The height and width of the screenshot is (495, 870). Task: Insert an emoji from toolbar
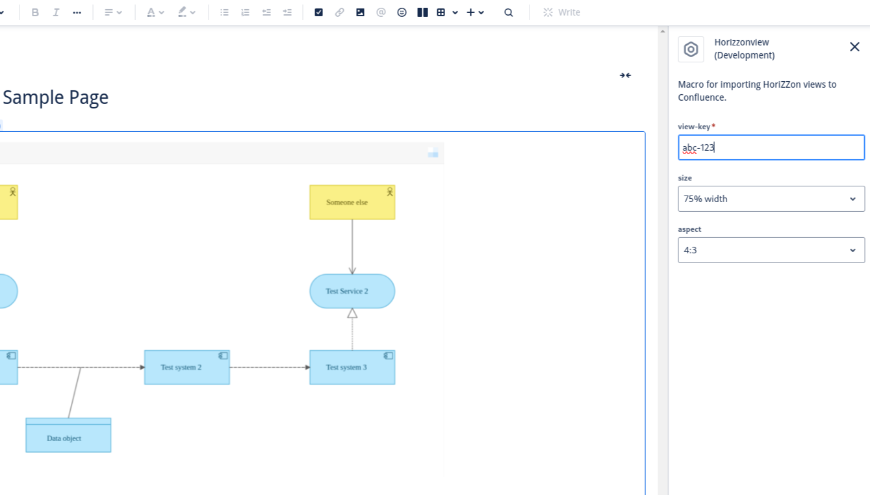[402, 13]
